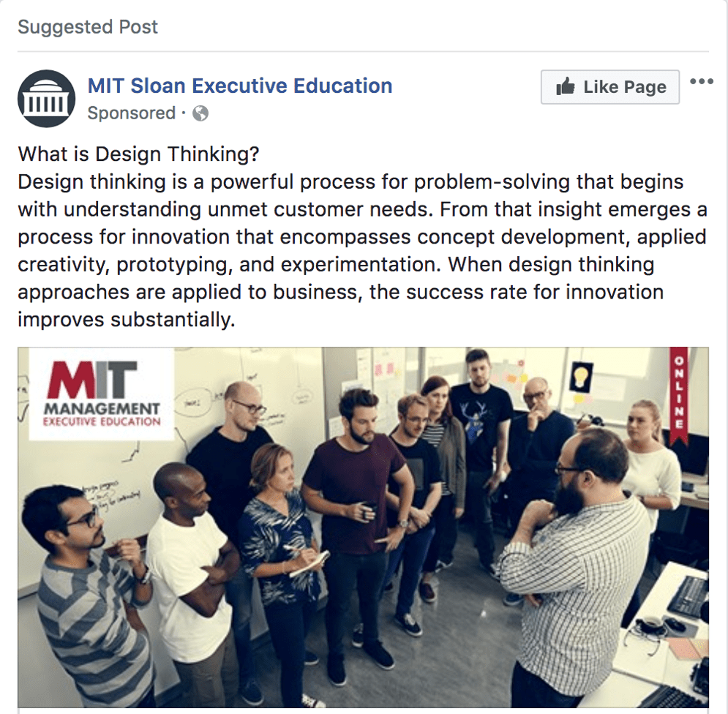The image size is (728, 714).
Task: Click the Suggested Post header text
Action: 88,27
